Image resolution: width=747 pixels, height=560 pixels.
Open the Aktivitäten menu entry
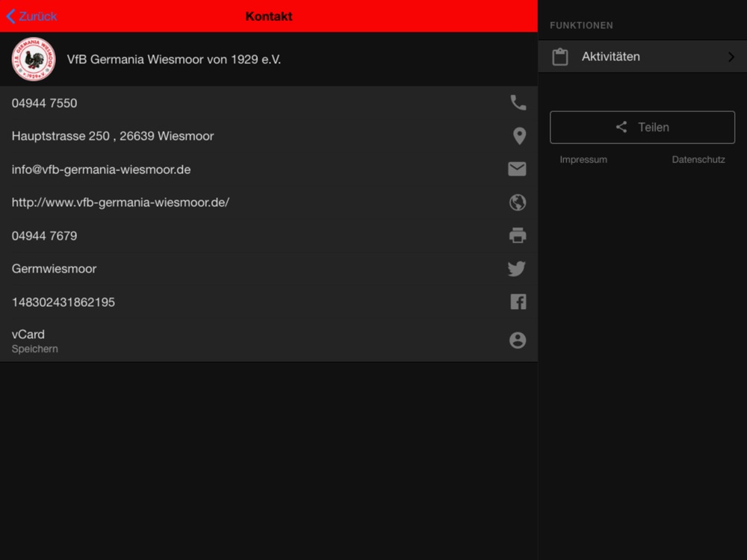tap(642, 56)
